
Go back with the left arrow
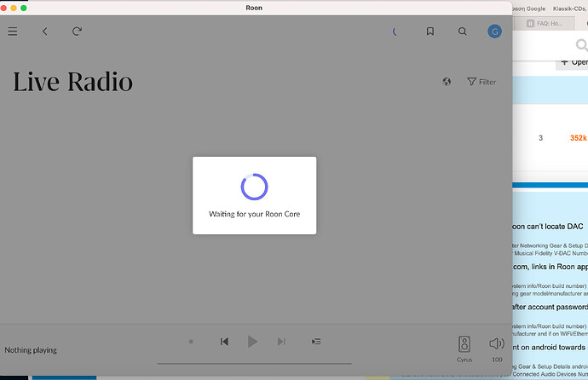coord(44,32)
